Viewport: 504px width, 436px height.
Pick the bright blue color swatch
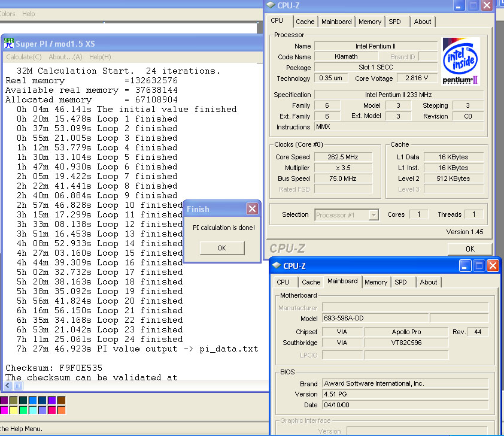[32, 400]
